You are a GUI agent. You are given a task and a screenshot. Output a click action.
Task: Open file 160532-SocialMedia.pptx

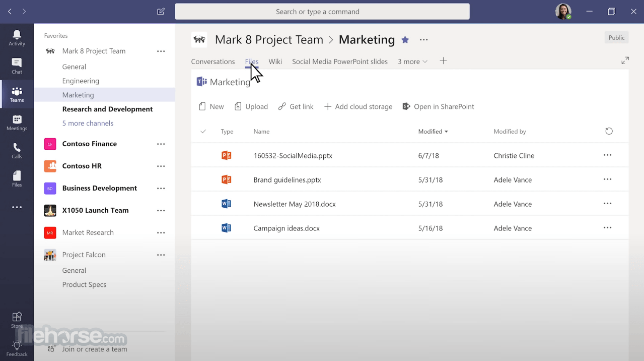pyautogui.click(x=293, y=156)
